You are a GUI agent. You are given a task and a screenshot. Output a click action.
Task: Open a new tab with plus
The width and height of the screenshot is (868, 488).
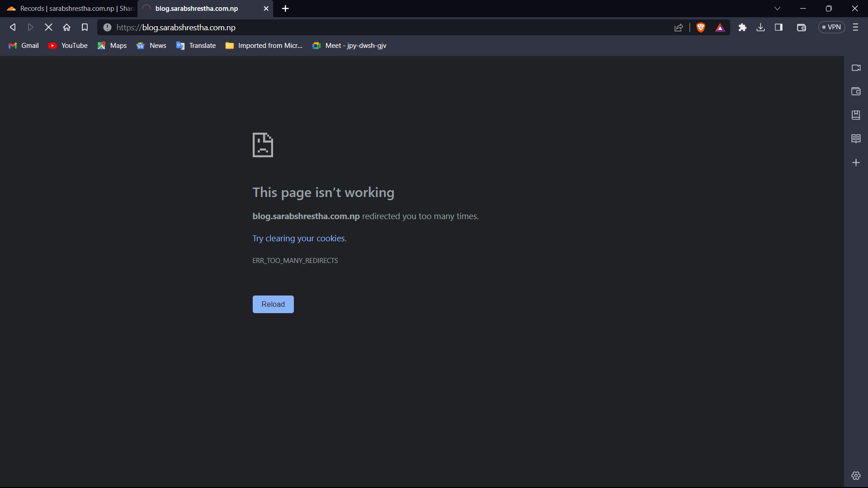pos(285,9)
